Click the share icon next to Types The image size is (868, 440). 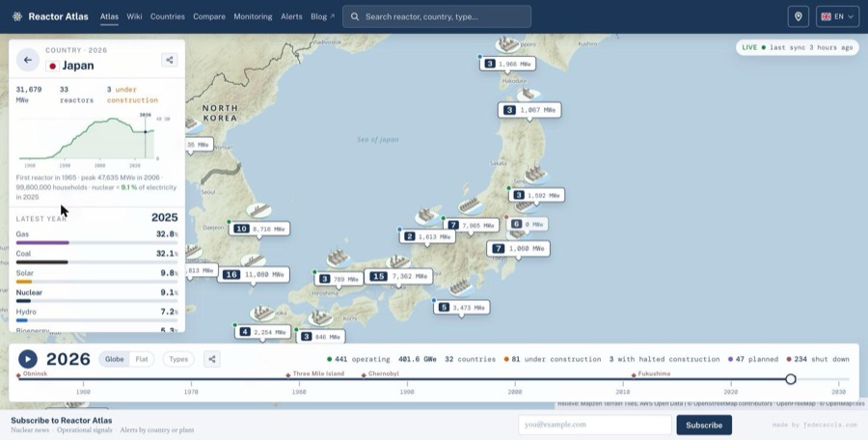point(211,359)
